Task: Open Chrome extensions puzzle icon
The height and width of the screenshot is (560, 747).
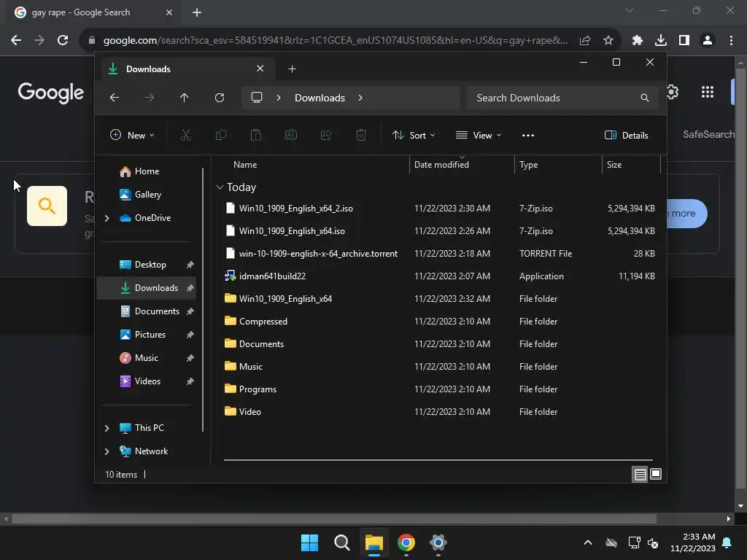Action: [x=637, y=40]
